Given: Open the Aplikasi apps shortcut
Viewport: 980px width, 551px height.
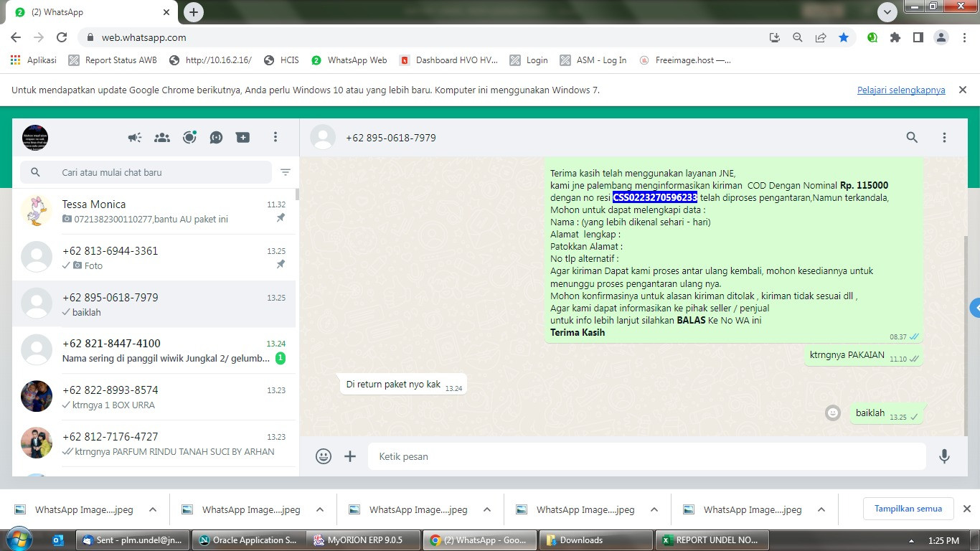Looking at the screenshot, I should (34, 60).
